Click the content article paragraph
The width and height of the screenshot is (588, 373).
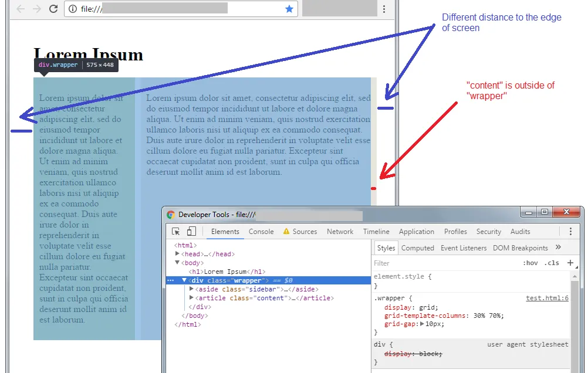pos(258,135)
